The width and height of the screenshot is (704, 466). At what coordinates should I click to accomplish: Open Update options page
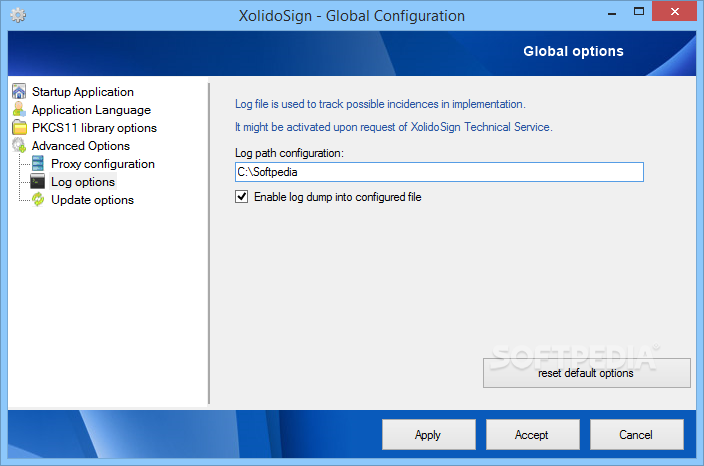point(92,200)
